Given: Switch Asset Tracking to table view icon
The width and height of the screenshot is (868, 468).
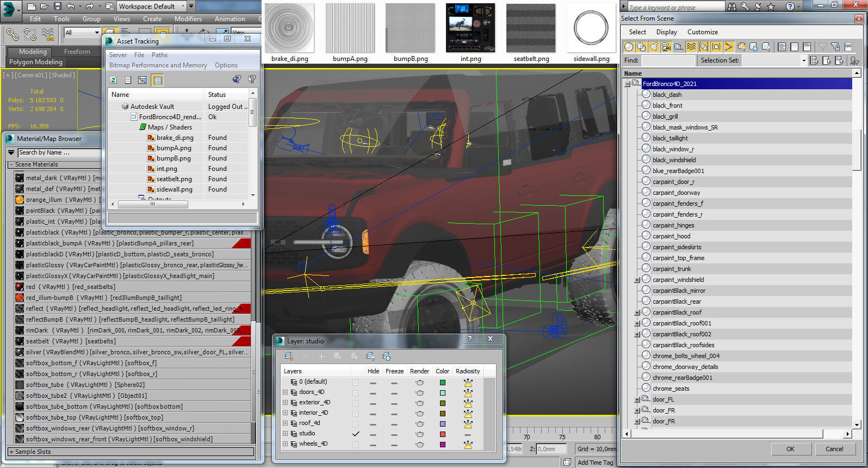Looking at the screenshot, I should [x=158, y=80].
